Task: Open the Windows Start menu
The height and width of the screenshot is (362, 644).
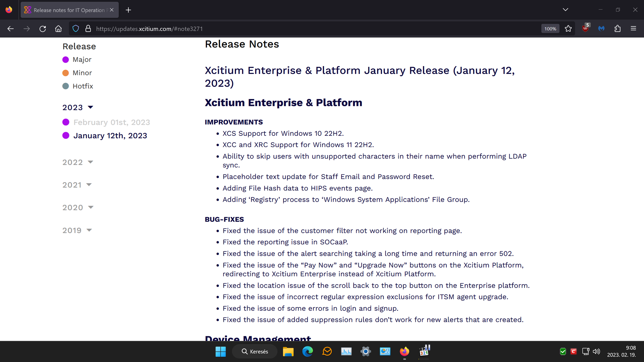Action: point(221,351)
